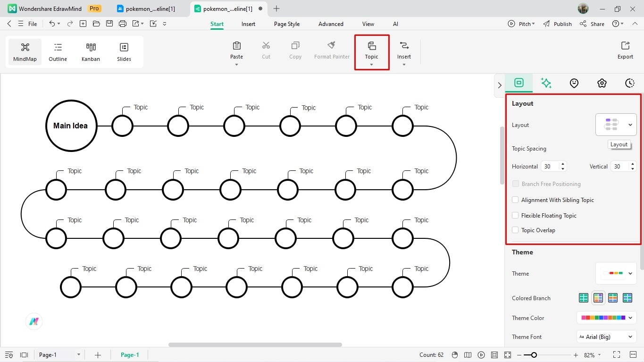This screenshot has width=644, height=362.
Task: Expand the Paste dropdown
Action: (x=236, y=65)
